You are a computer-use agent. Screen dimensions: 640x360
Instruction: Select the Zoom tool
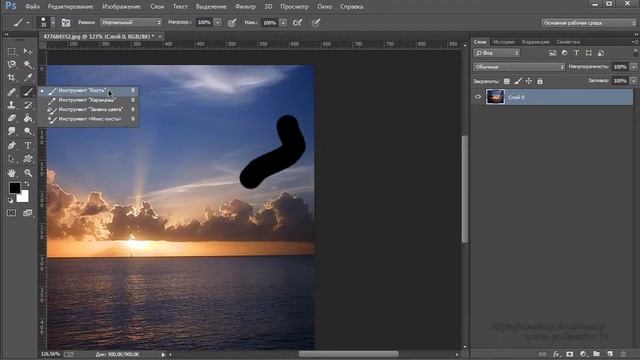coord(28,173)
